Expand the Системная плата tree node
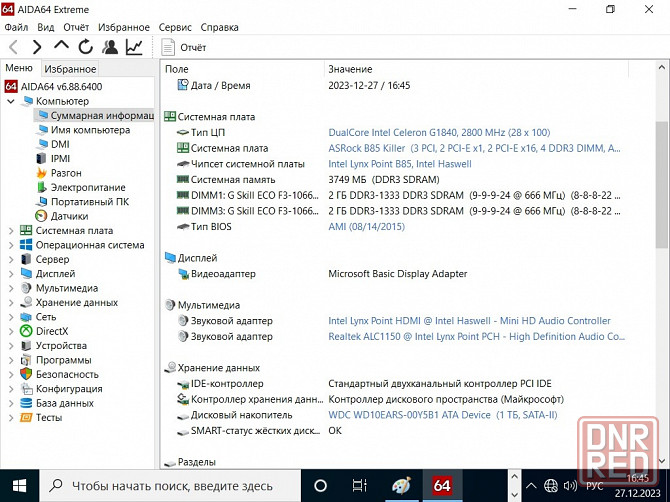Viewport: 670px width, 502px height. coord(11,231)
